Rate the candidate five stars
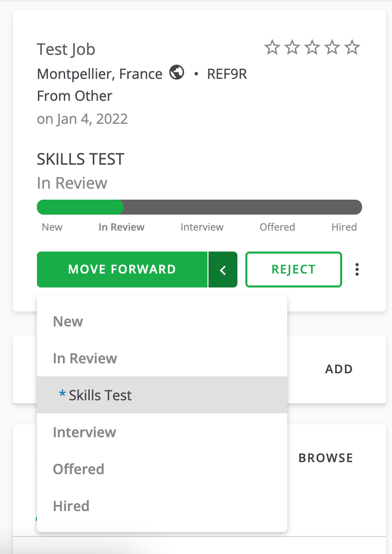Image resolution: width=392 pixels, height=554 pixels. pos(352,47)
